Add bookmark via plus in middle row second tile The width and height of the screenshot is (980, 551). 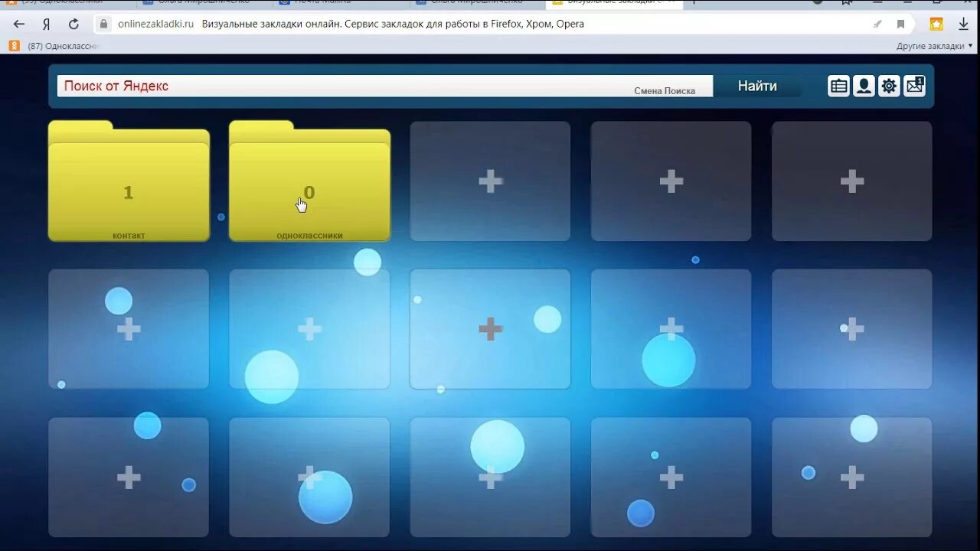coord(309,329)
